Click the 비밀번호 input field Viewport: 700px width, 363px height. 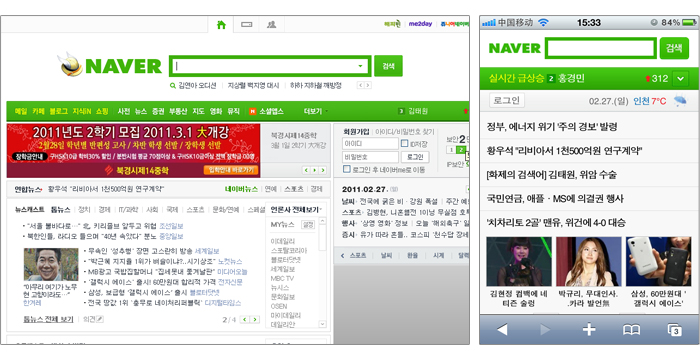(370, 157)
